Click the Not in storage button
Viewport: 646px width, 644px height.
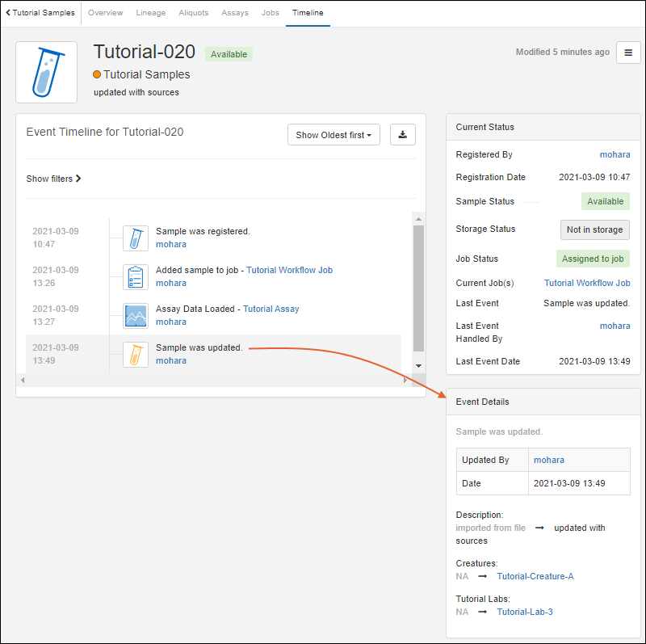(594, 229)
